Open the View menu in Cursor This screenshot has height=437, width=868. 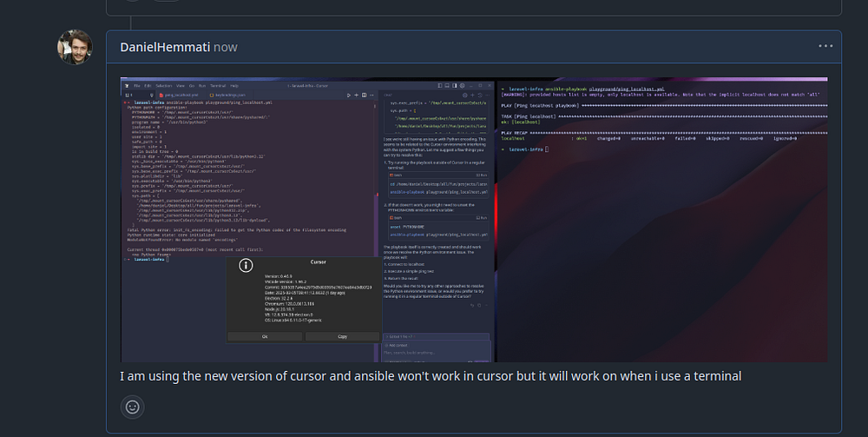[180, 86]
